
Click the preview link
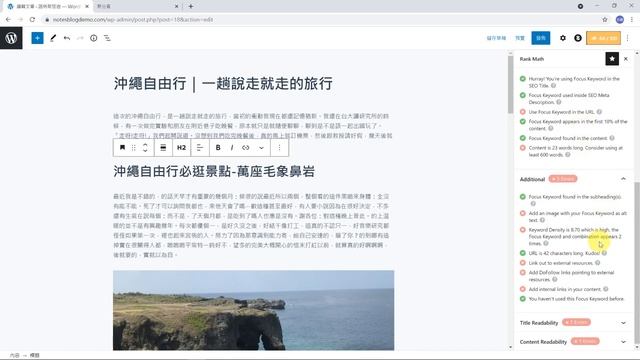(520, 38)
